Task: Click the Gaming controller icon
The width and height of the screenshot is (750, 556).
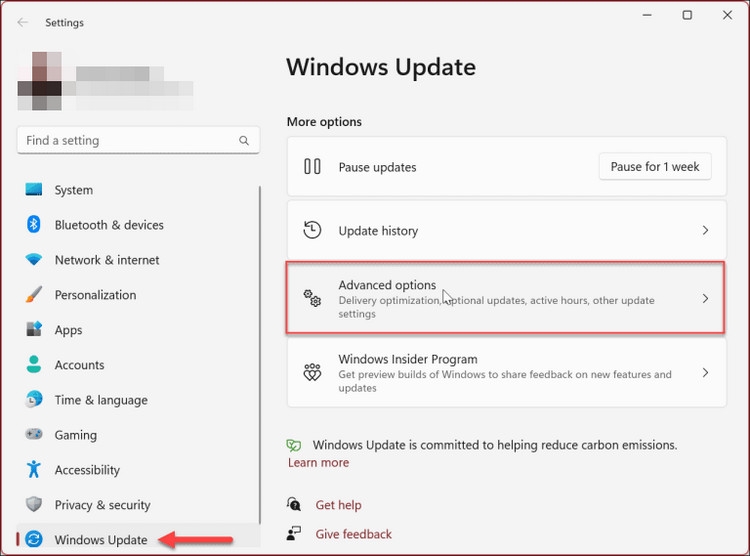Action: click(x=33, y=434)
